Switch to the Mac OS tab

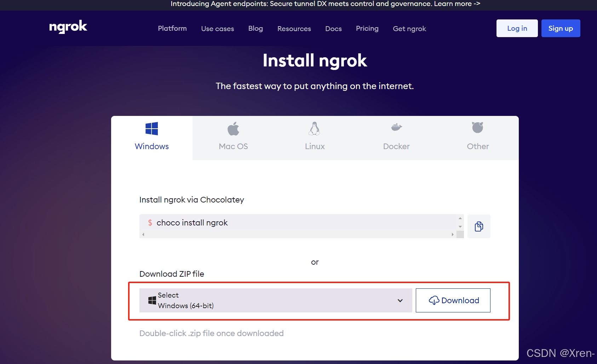pyautogui.click(x=233, y=138)
